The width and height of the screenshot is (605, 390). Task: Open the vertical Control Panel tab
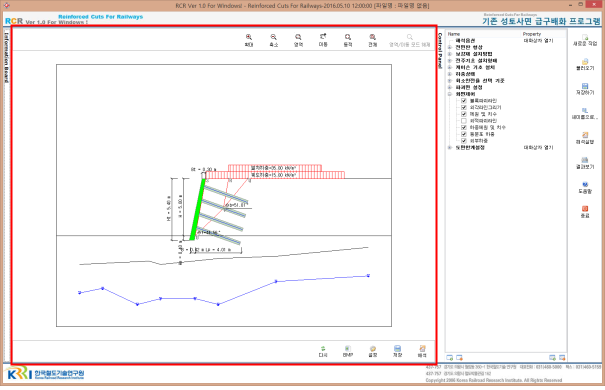tap(440, 51)
